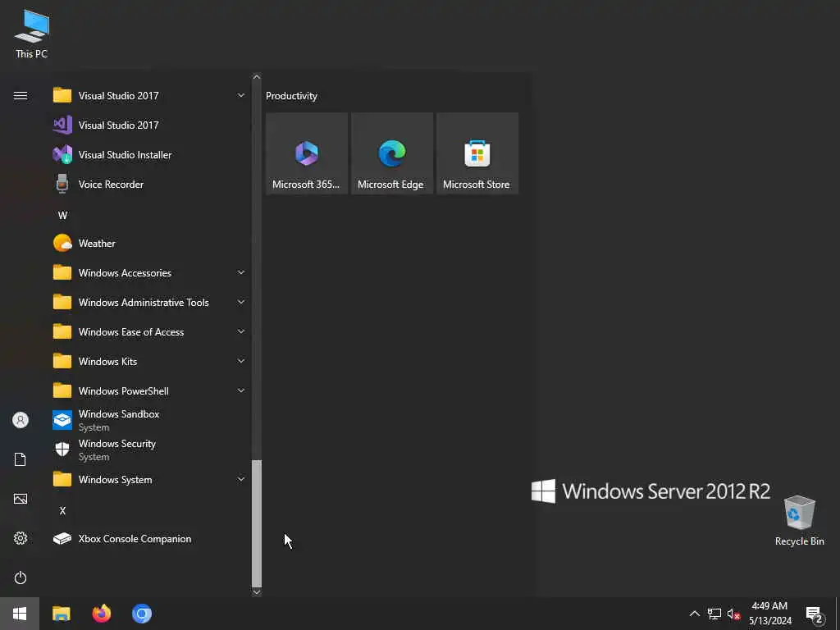840x630 pixels.
Task: Open the clock showing 4:49 AM
Action: 769,614
